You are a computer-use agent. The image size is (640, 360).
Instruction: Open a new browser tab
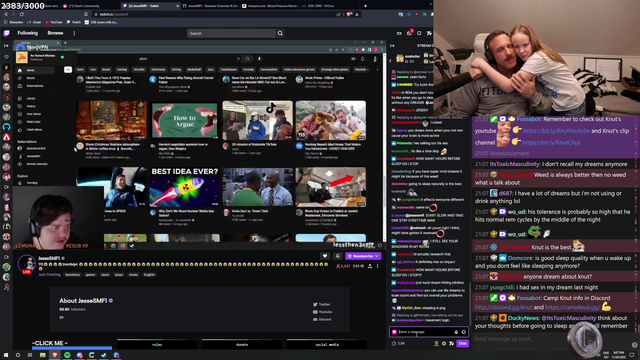(x=365, y=6)
